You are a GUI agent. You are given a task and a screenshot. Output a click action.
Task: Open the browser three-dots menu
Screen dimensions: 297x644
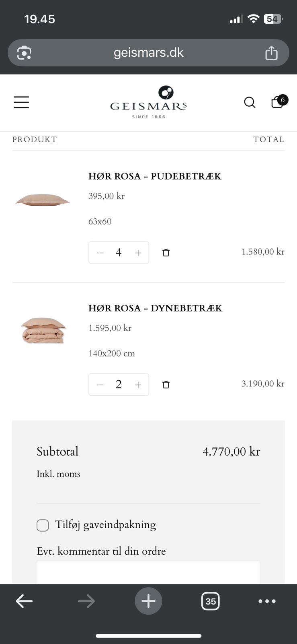[267, 601]
